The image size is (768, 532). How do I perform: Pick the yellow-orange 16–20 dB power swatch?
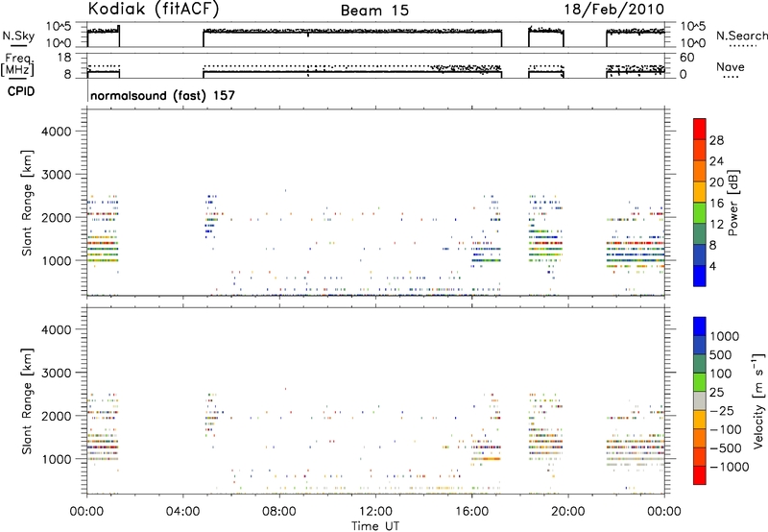[700, 192]
